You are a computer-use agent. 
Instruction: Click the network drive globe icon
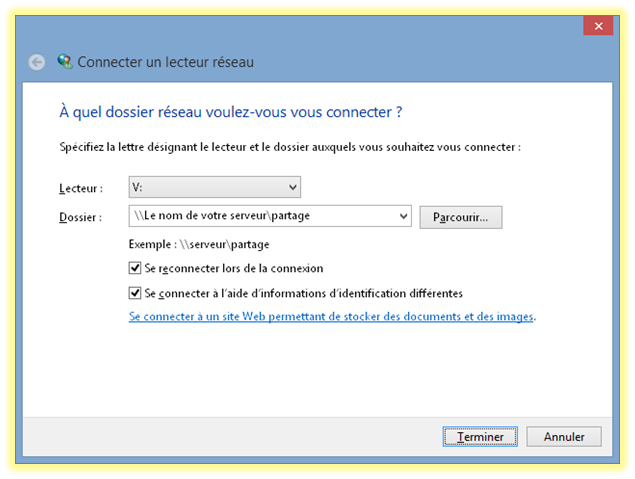pos(65,62)
